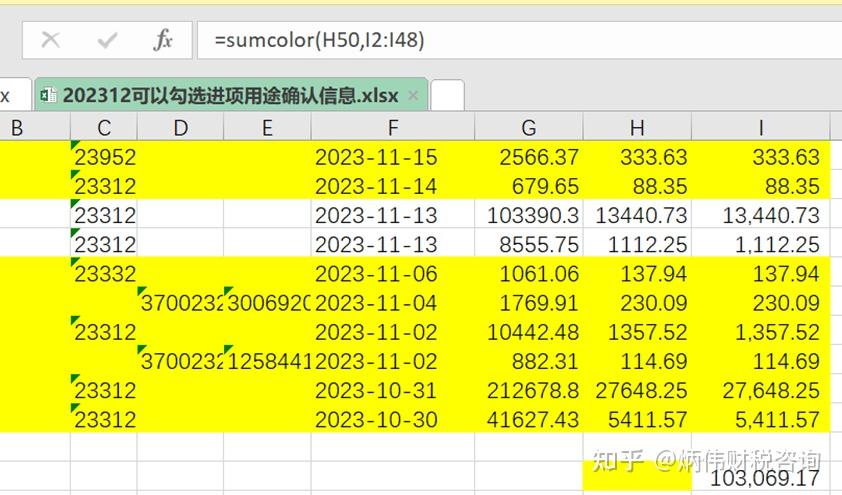Select cell 125844 in column E

click(x=267, y=360)
